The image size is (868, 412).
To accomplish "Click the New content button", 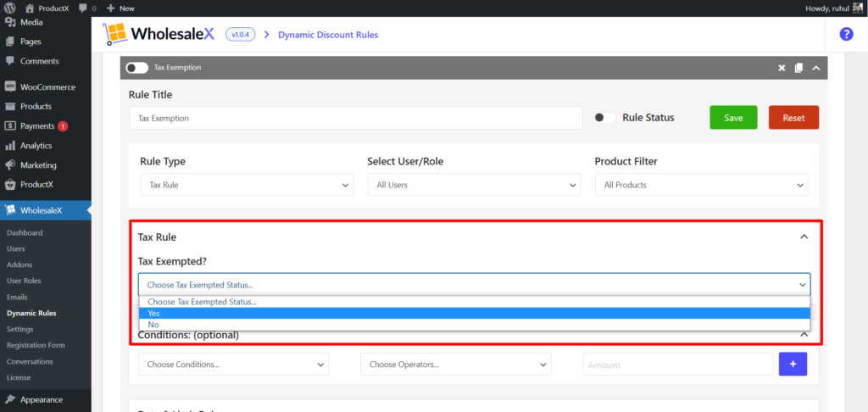I will 120,8.
